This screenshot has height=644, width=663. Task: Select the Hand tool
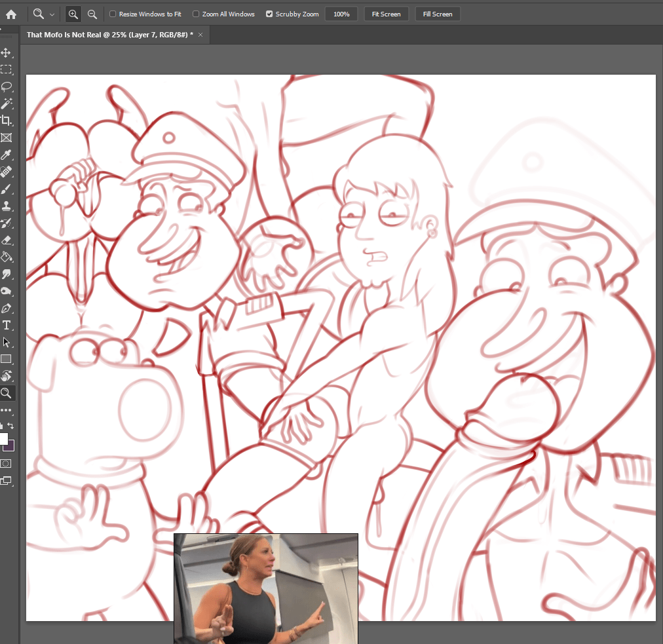pyautogui.click(x=7, y=376)
